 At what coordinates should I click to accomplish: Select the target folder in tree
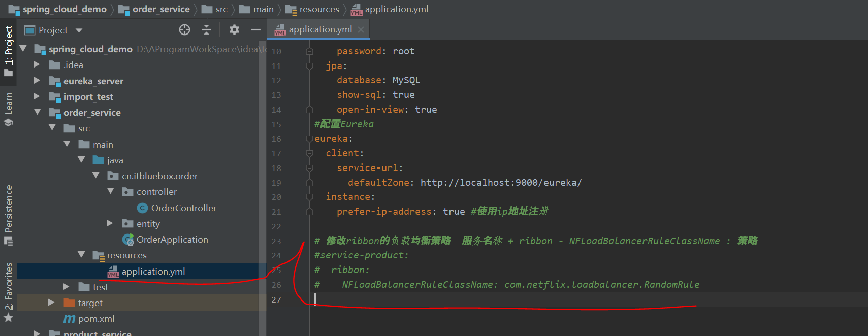click(x=90, y=303)
